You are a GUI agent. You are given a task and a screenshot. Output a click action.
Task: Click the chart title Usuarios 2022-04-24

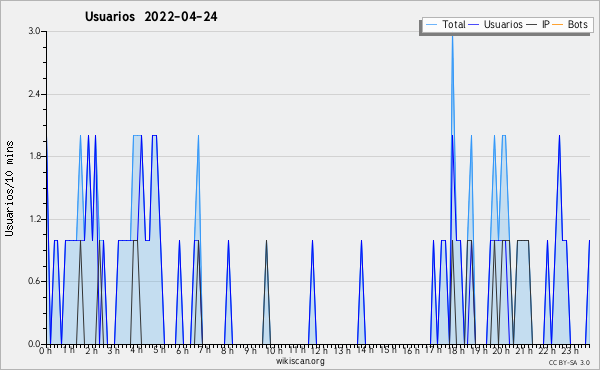coord(151,17)
